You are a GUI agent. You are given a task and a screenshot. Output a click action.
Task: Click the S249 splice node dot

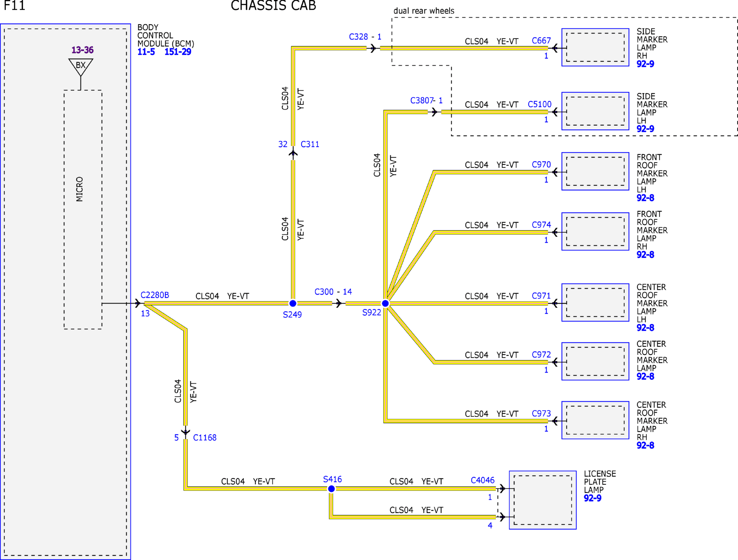(293, 303)
